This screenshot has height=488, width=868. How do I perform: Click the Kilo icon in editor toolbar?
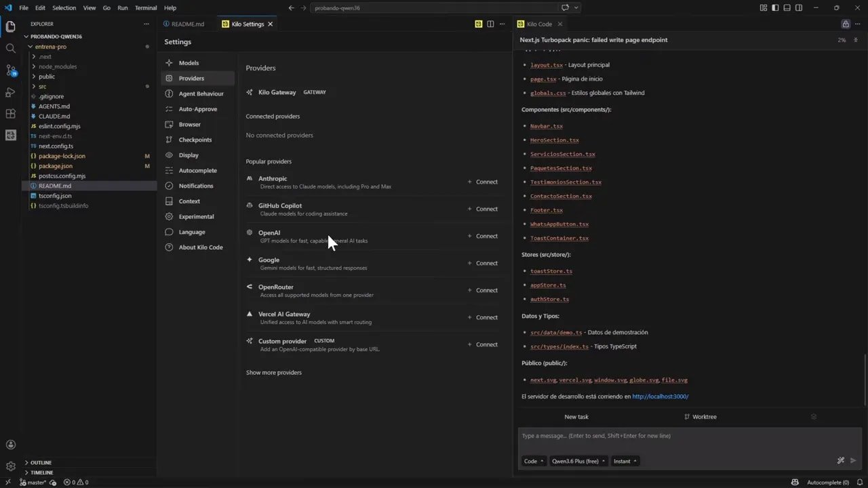pyautogui.click(x=479, y=24)
